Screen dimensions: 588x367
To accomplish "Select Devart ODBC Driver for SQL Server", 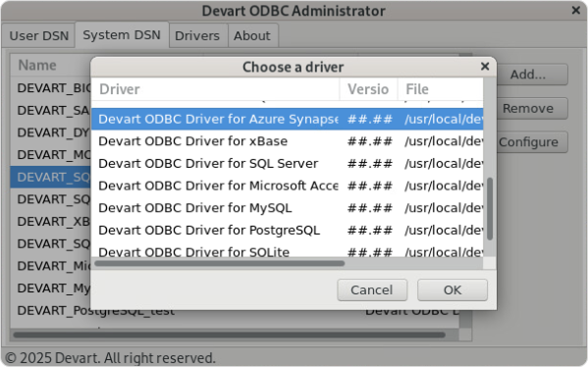I will 287,164.
